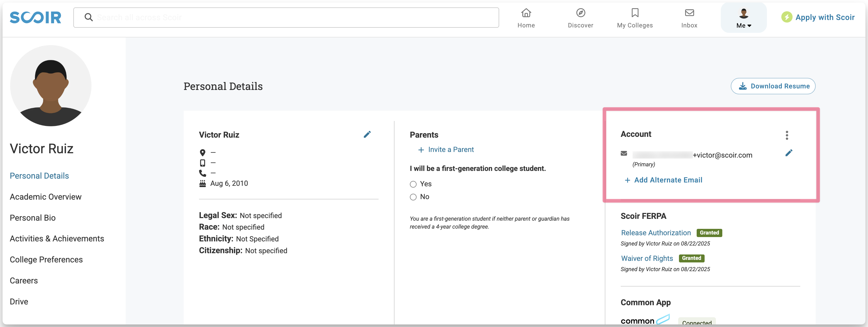
Task: Click the Scoir logo
Action: point(35,17)
